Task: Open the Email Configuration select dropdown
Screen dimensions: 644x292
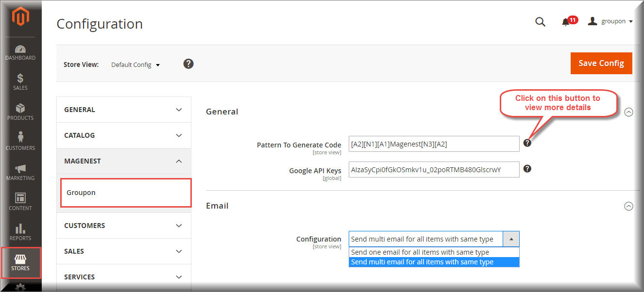Action: [434, 239]
